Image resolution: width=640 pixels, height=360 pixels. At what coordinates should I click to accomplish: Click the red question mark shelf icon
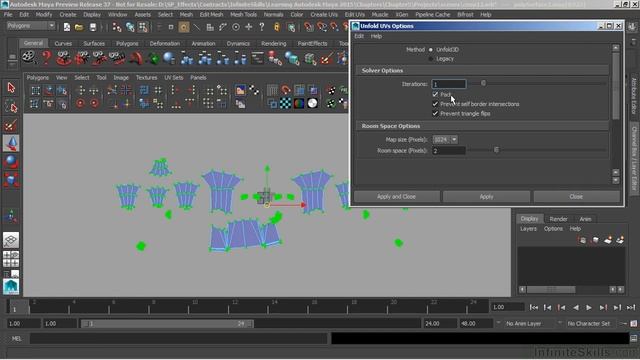coord(46,58)
